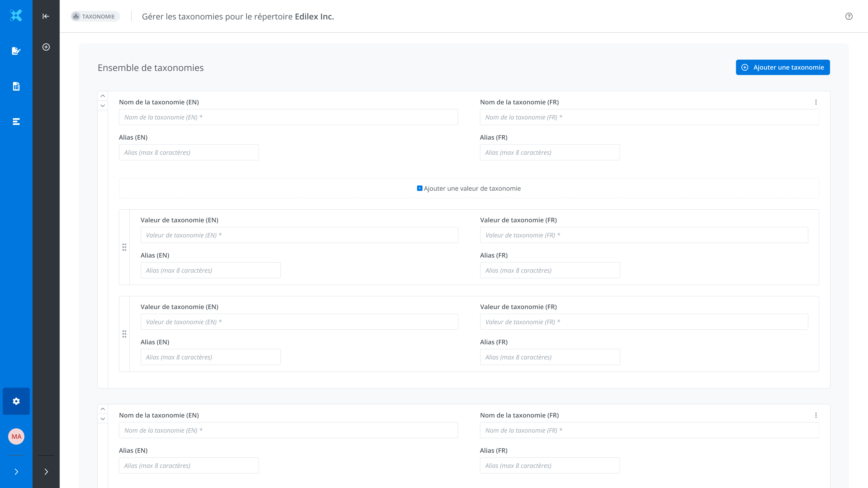Image resolution: width=868 pixels, height=488 pixels.
Task: Click the Ajouter une taxonomie button
Action: tap(782, 67)
